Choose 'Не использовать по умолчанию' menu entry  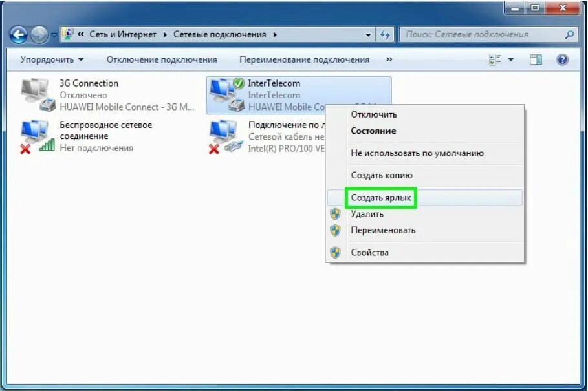[425, 153]
